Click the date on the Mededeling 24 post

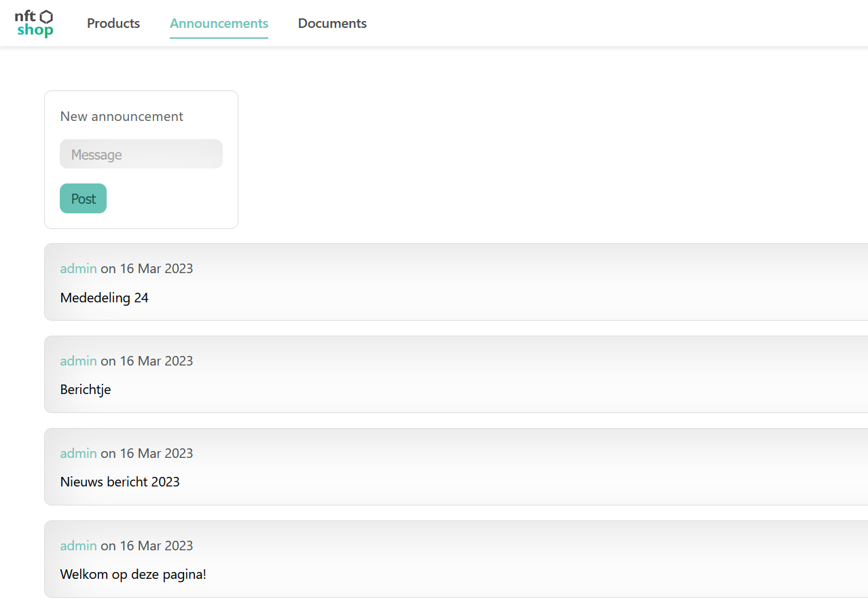[x=156, y=268]
